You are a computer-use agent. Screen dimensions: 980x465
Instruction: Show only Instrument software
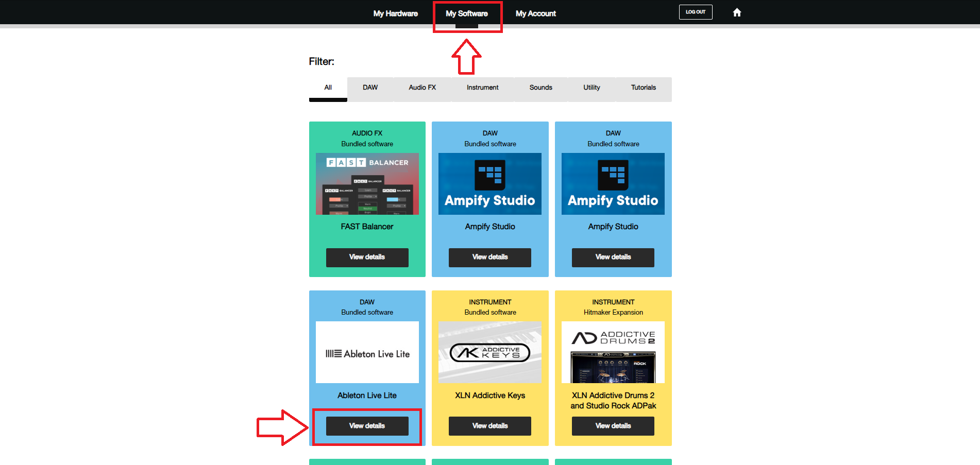click(483, 88)
